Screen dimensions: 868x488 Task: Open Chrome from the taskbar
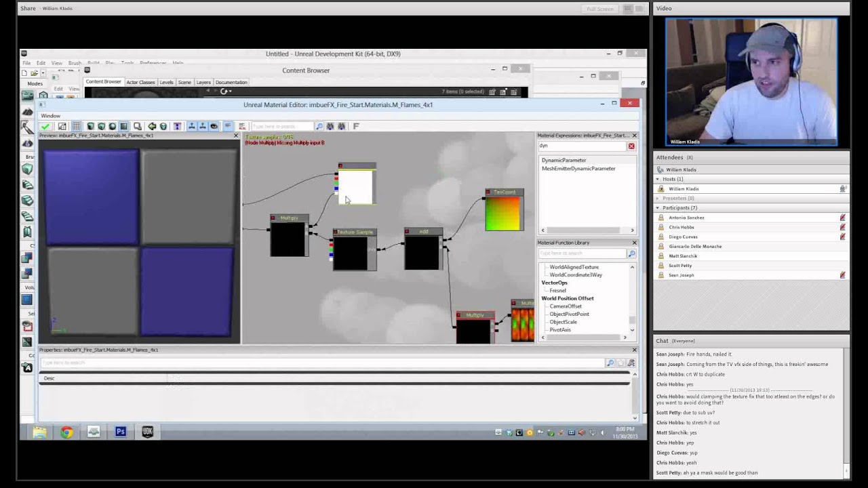click(66, 432)
